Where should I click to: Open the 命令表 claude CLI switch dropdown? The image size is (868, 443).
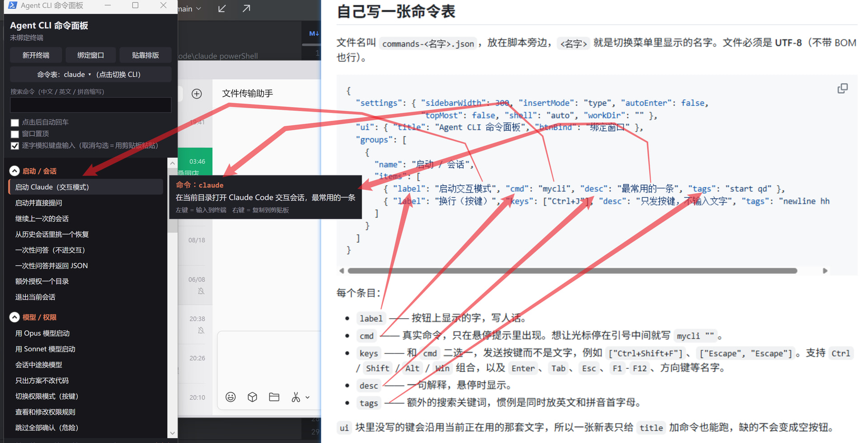click(x=90, y=74)
